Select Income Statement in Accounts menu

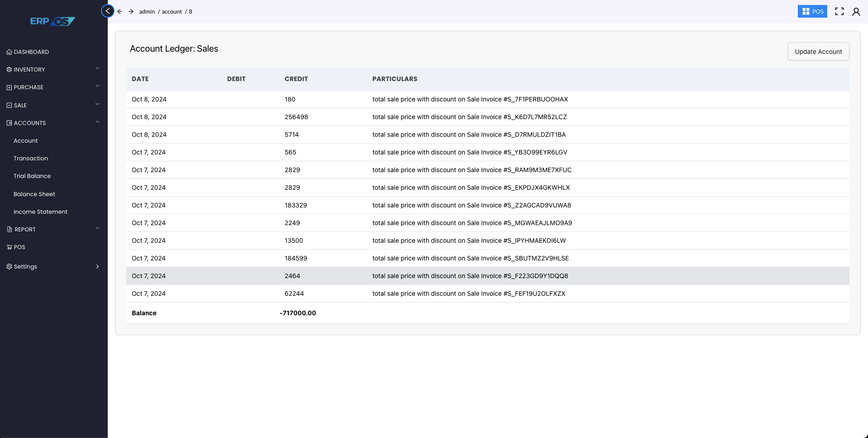(40, 212)
